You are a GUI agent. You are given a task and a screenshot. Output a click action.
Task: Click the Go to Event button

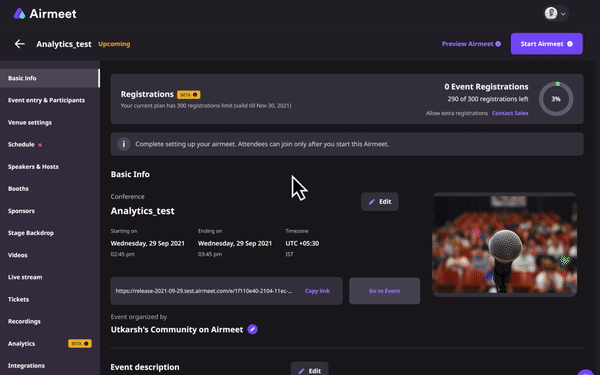point(385,291)
